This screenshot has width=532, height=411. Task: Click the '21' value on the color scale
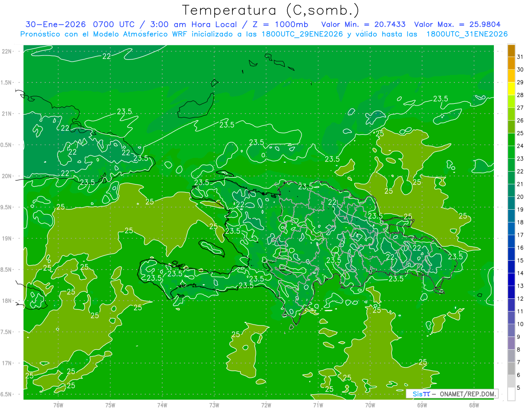(x=520, y=184)
